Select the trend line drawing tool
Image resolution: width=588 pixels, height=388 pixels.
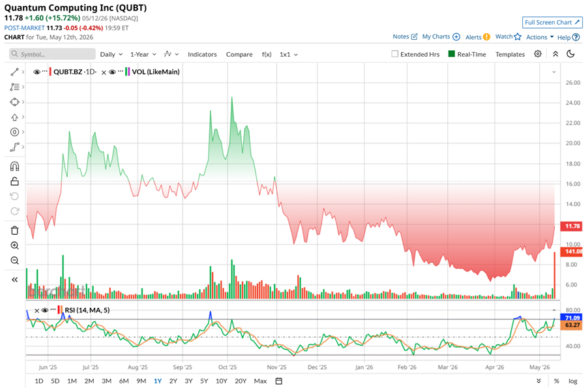coord(14,72)
